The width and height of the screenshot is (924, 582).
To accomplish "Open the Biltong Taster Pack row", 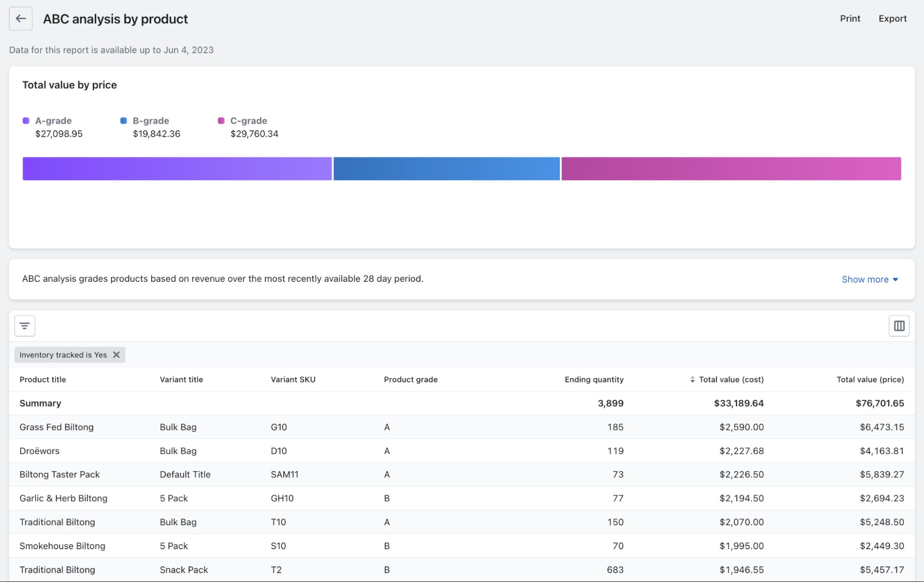I will point(60,474).
